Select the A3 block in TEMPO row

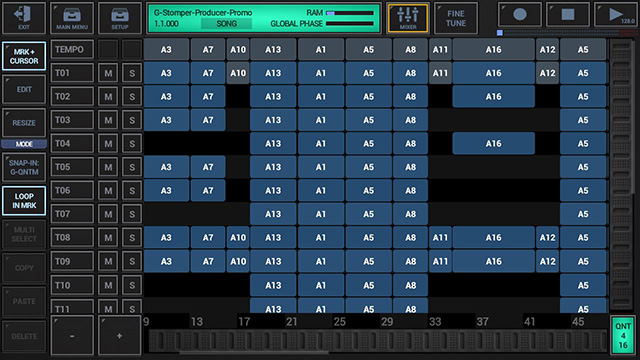pos(166,49)
